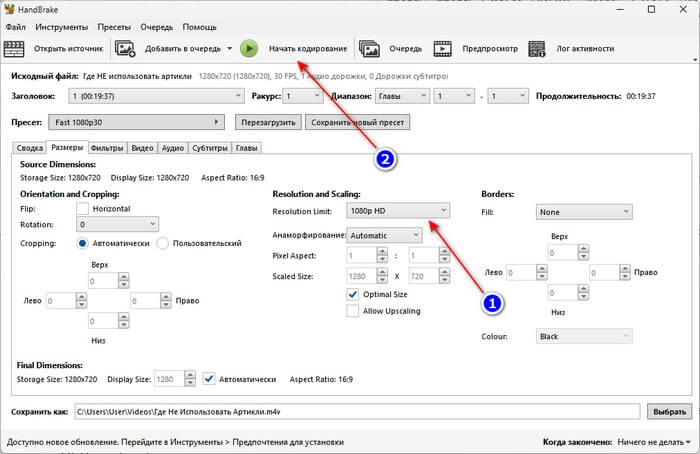
Task: Click the cropping Верх stepper arrows
Action: (124, 281)
